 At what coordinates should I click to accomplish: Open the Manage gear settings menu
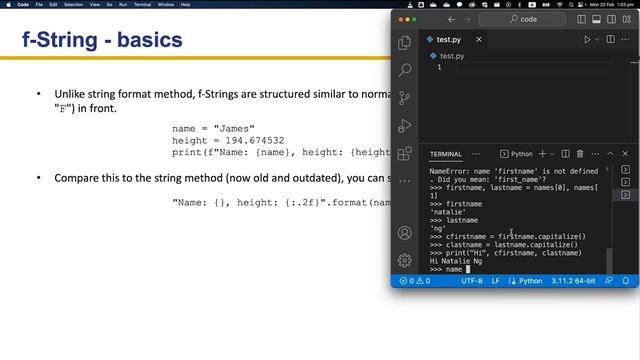click(x=404, y=260)
